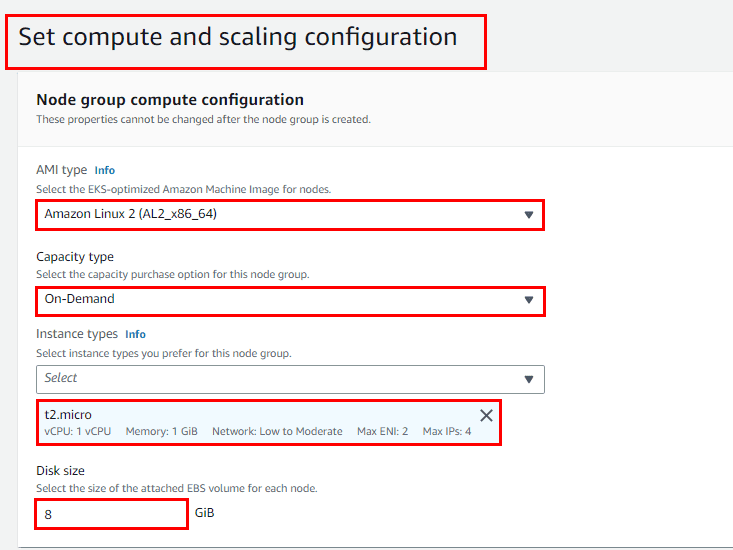Click the 'Capacity type' field label

pyautogui.click(x=75, y=257)
